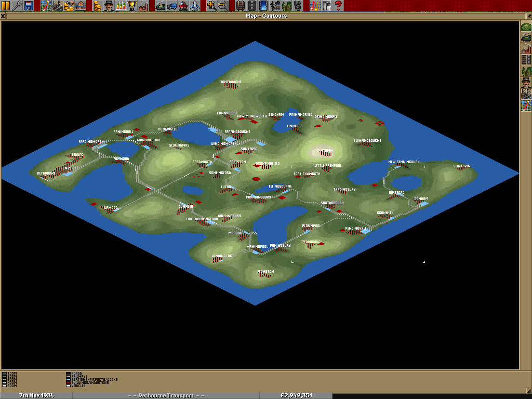532x399 pixels.
Task: Click the Buildings/Industries legend entry
Action: coord(87,383)
